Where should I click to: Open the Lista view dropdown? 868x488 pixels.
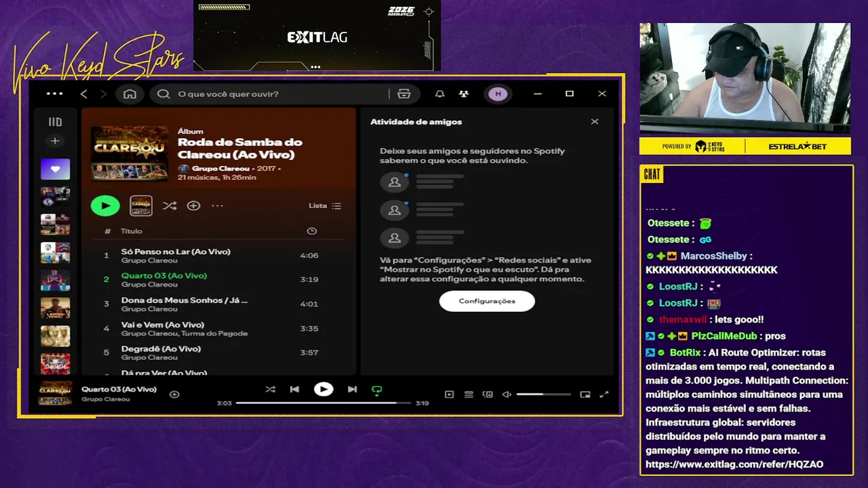pyautogui.click(x=325, y=205)
